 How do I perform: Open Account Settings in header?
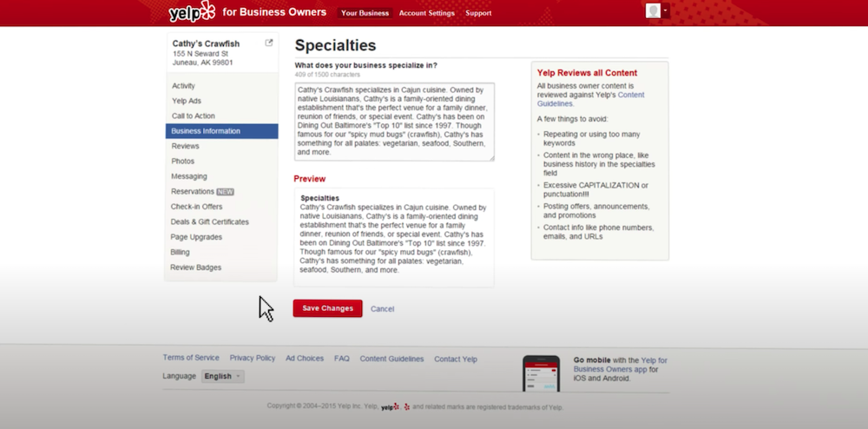(x=427, y=13)
